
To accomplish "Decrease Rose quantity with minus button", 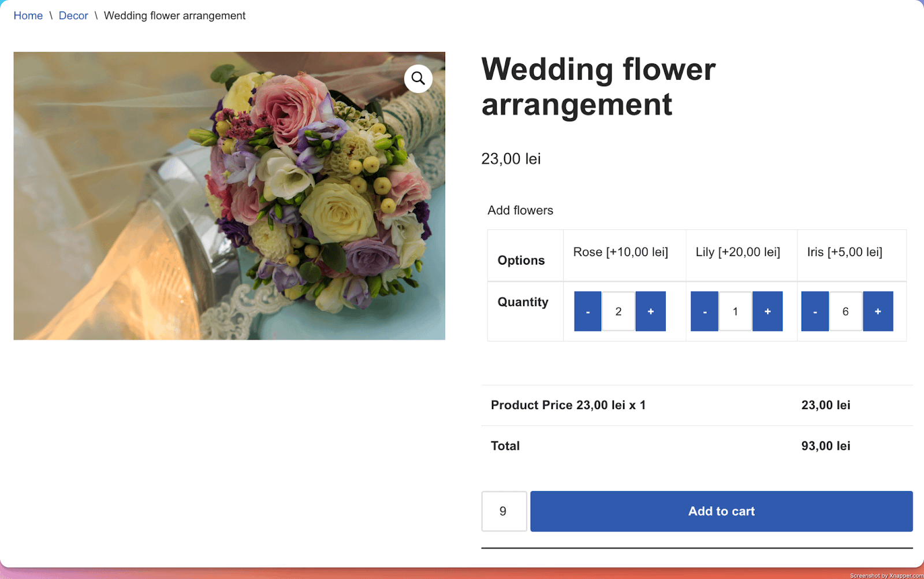I will (x=587, y=311).
